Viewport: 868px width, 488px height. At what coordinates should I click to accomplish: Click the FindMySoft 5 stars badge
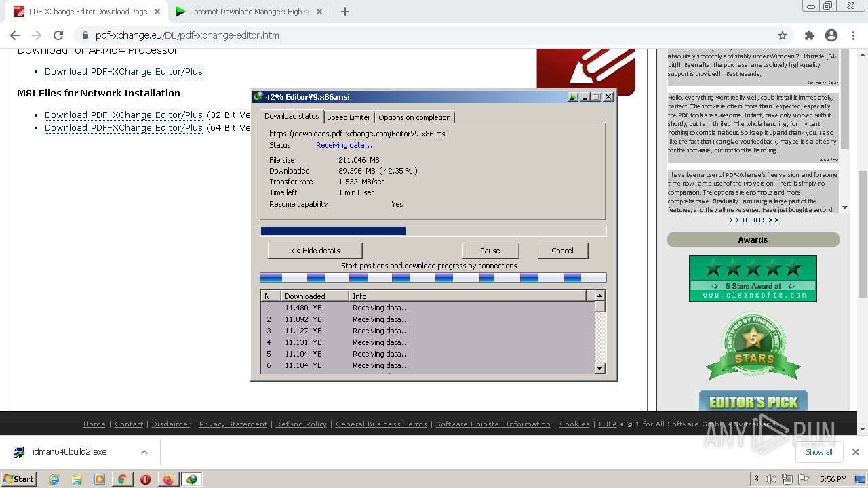pyautogui.click(x=753, y=346)
